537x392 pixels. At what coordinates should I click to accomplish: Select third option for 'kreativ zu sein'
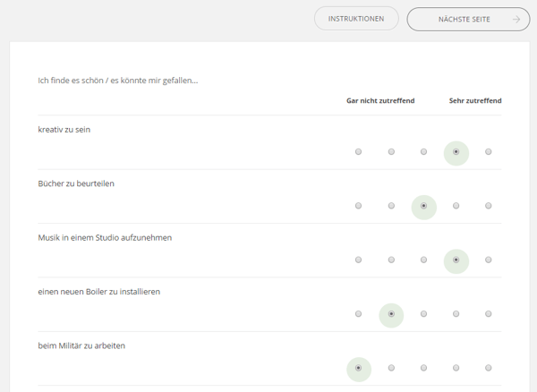(423, 151)
